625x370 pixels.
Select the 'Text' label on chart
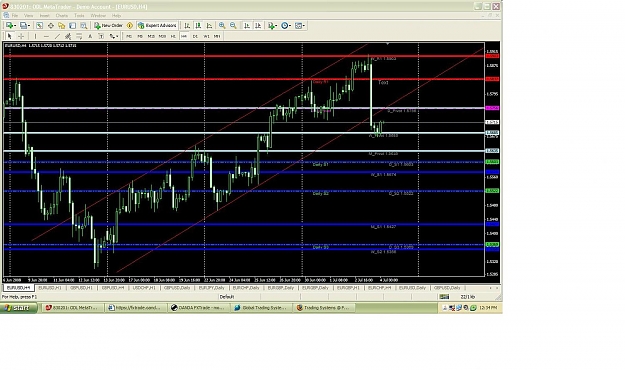383,83
